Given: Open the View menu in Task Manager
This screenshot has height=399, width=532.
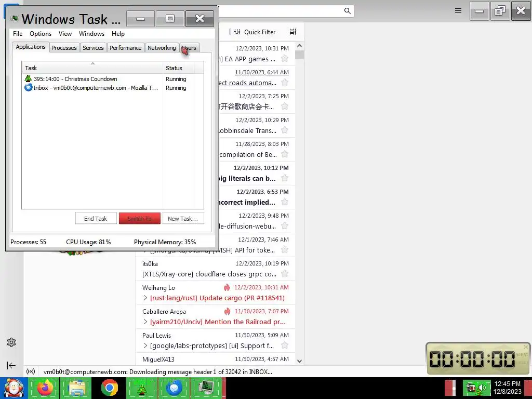Looking at the screenshot, I should pyautogui.click(x=65, y=34).
